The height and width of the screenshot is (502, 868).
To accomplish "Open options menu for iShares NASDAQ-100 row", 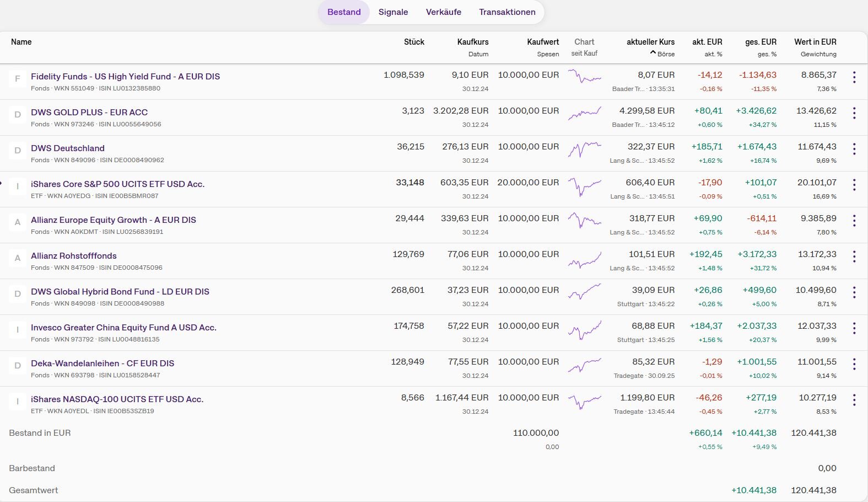I will pyautogui.click(x=854, y=400).
